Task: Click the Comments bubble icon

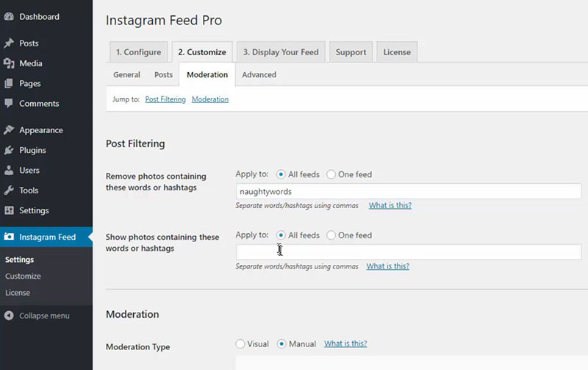Action: tap(9, 104)
